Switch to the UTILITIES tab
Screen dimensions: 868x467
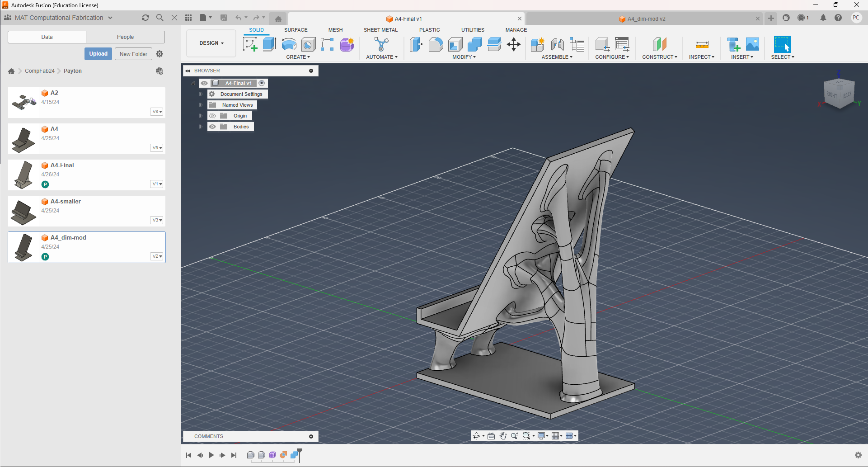473,30
